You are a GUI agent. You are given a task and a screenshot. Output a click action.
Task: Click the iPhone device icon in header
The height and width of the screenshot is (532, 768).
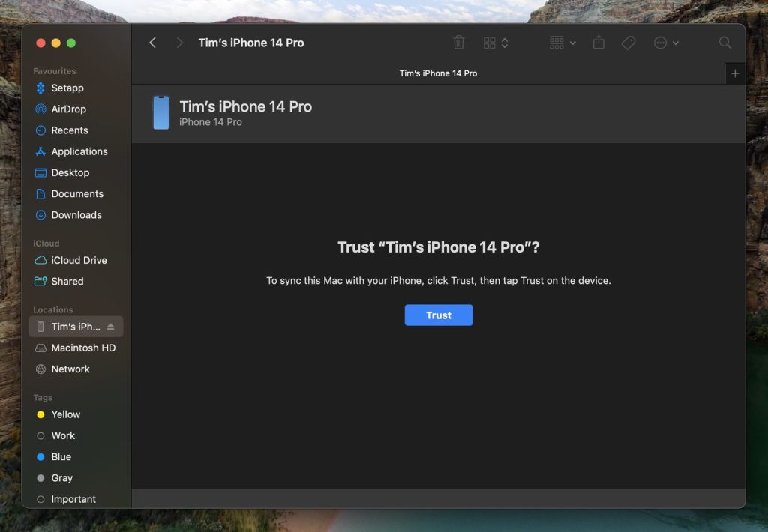(x=161, y=112)
